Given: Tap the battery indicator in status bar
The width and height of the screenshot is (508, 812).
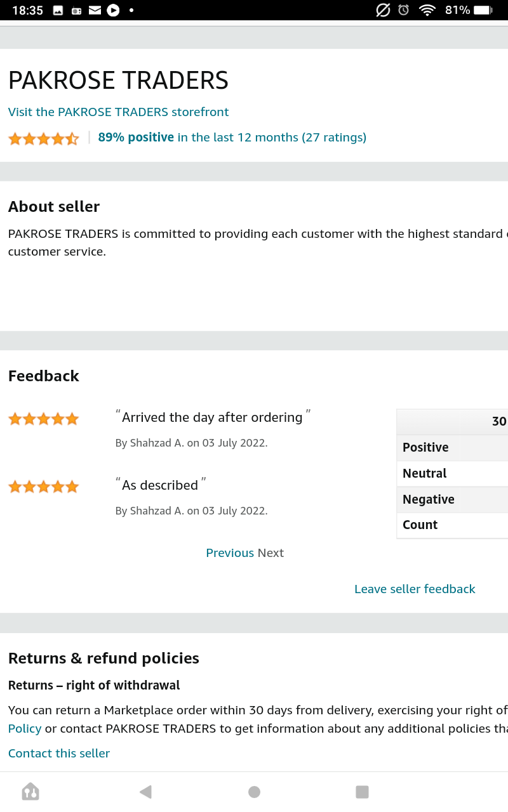Looking at the screenshot, I should pos(483,10).
